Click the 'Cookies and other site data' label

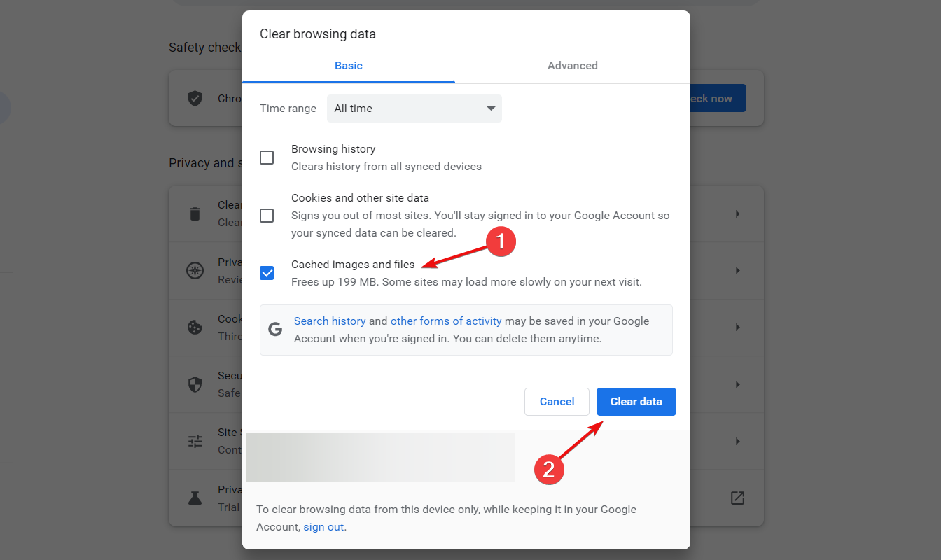click(x=360, y=198)
